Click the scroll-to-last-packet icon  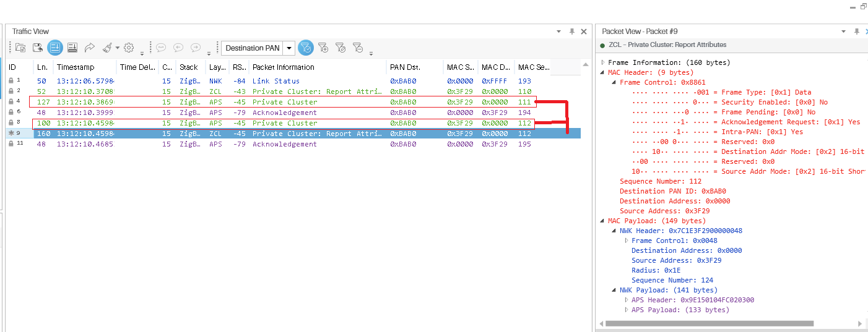click(72, 48)
